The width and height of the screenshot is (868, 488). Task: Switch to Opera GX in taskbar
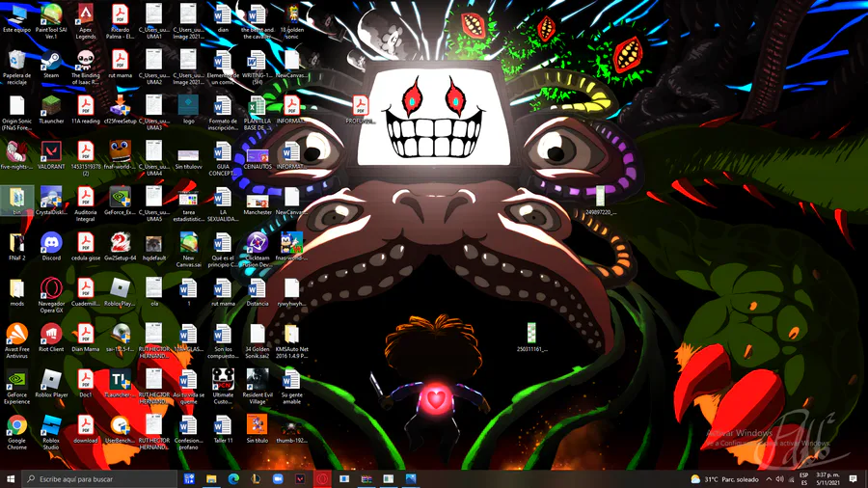tap(322, 478)
